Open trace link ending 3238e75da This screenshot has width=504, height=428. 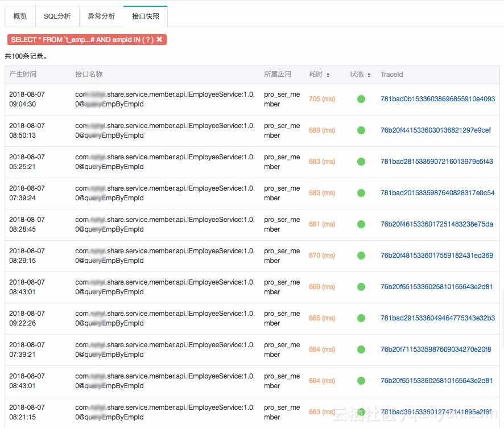pos(436,224)
